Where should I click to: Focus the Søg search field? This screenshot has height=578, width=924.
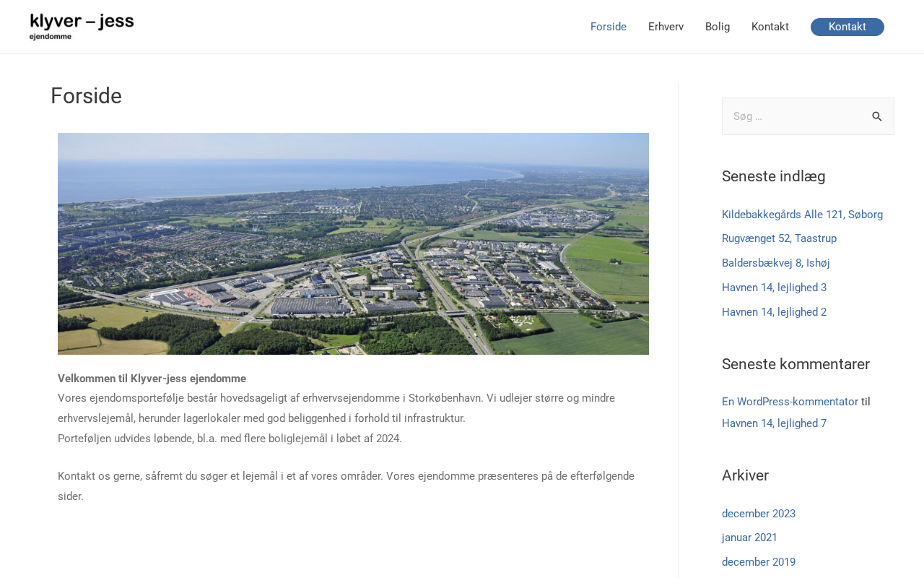click(794, 116)
